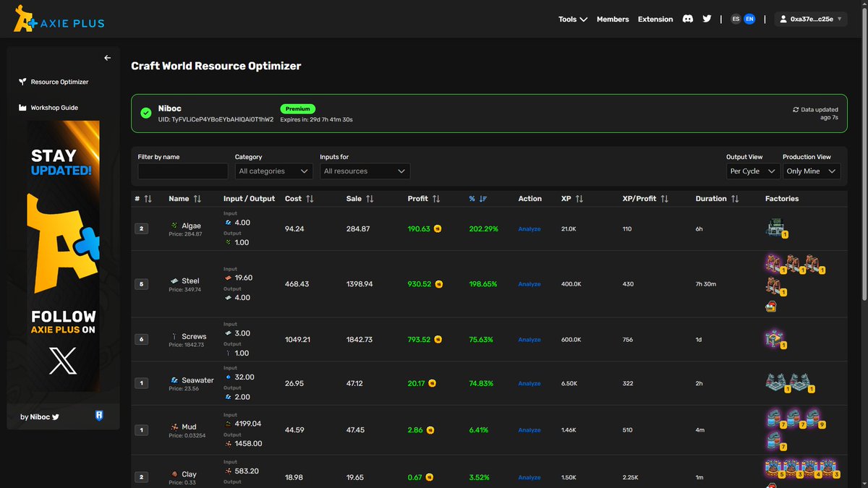This screenshot has width=868, height=488.
Task: Click the Screws factory icon
Action: 775,338
